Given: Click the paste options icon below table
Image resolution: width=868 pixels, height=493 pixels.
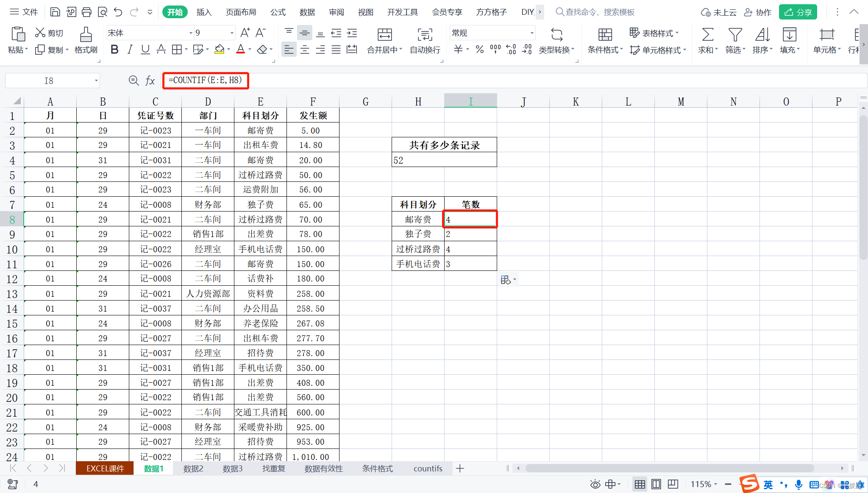Looking at the screenshot, I should pos(506,280).
